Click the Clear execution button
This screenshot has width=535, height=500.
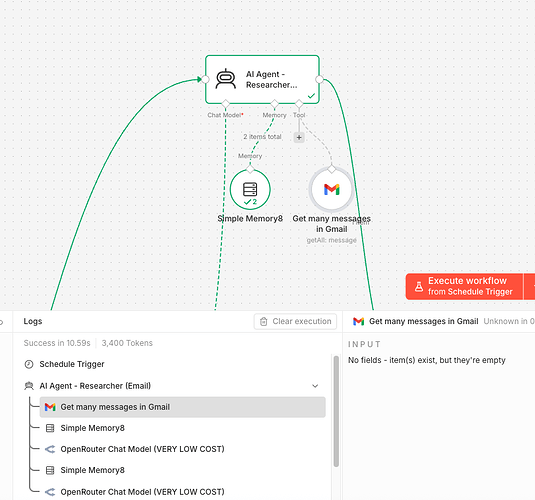coord(295,322)
